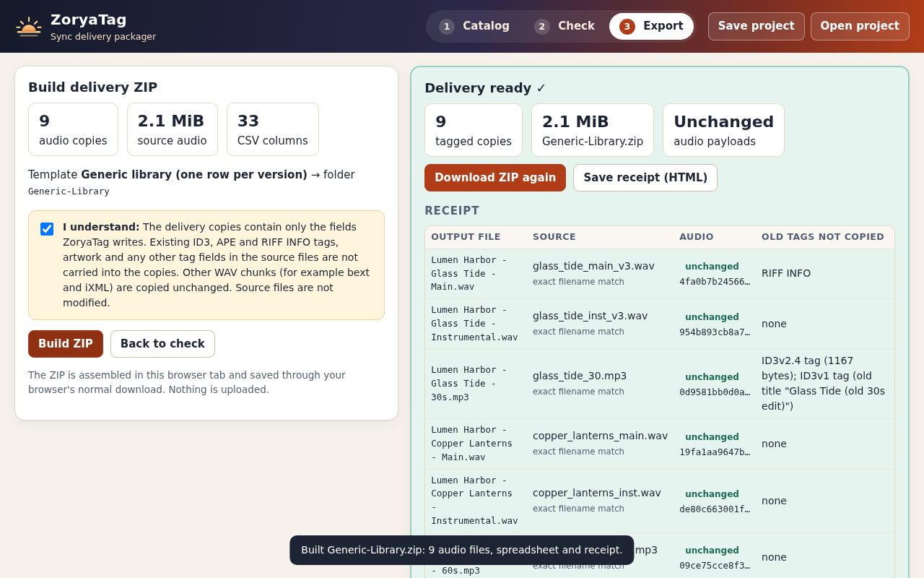Screen dimensions: 924x578
Task: Select output 'Lumen Harbor - Copper Lanterns - Instrumental.wav'
Action: [x=474, y=501]
